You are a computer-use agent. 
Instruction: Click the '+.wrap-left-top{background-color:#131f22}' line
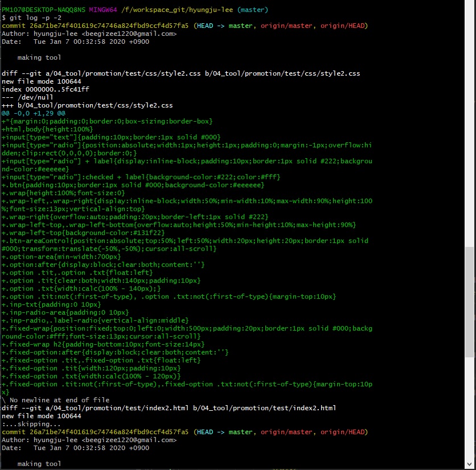pyautogui.click(x=83, y=233)
